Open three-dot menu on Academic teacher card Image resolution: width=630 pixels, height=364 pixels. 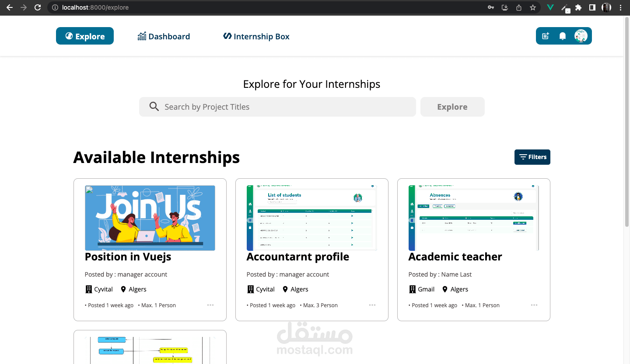point(534,305)
